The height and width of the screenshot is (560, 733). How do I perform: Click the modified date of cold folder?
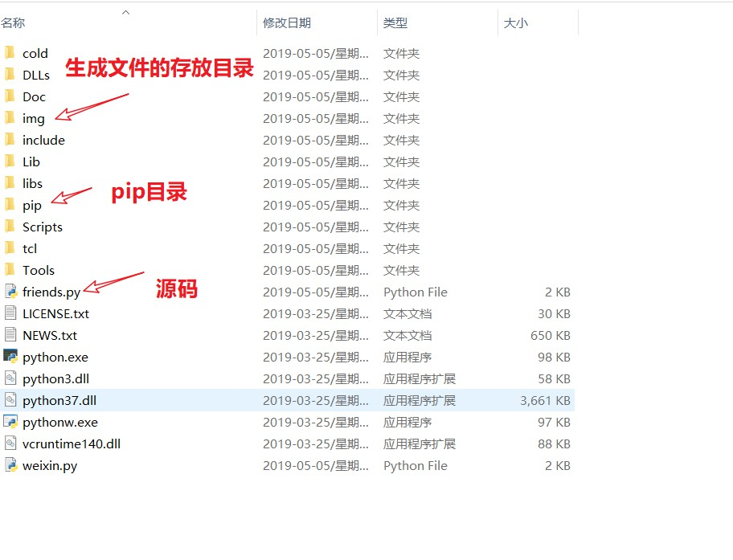316,54
